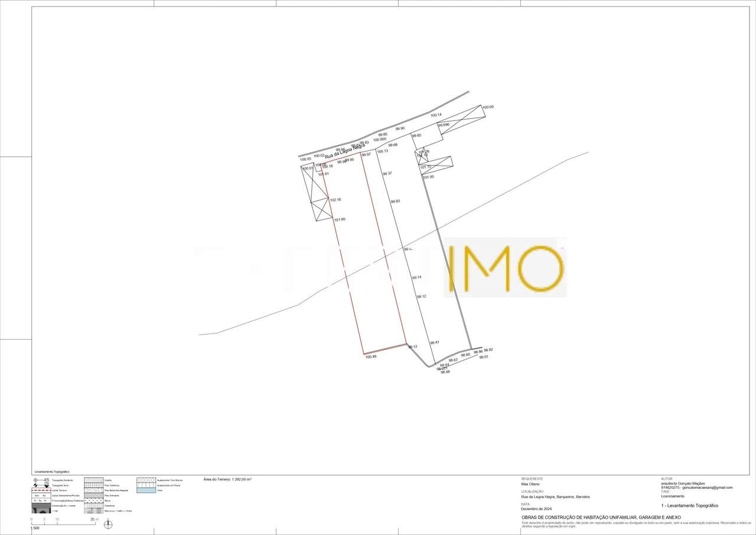Image resolution: width=756 pixels, height=535 pixels.
Task: Click the elevation value "99.68"
Action: point(393,145)
